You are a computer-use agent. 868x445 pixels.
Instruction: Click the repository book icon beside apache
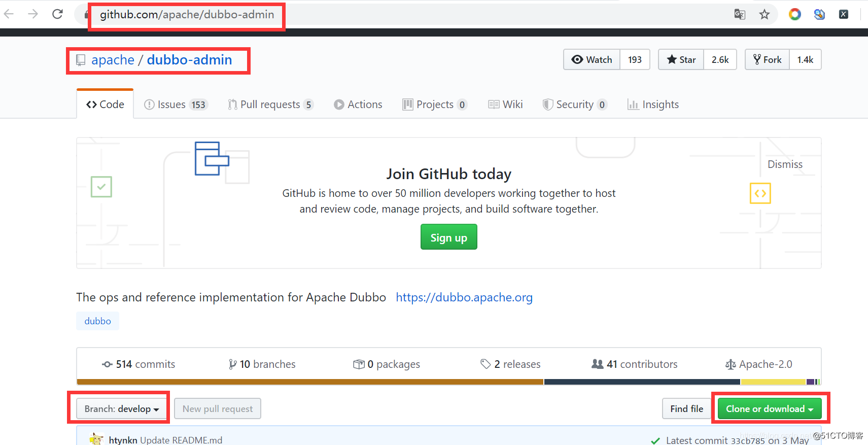(81, 60)
